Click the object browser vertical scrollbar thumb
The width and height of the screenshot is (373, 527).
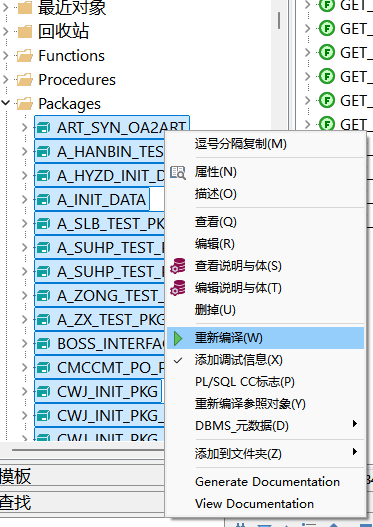tap(279, 21)
